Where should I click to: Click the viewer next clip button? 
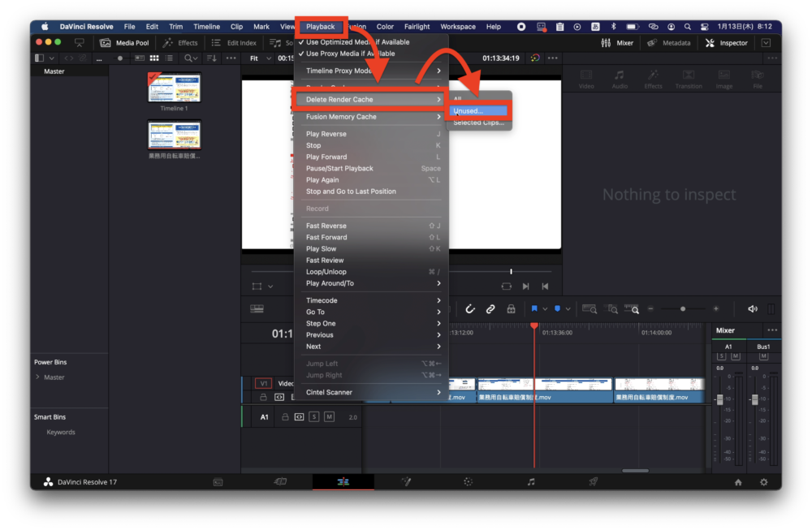click(525, 287)
